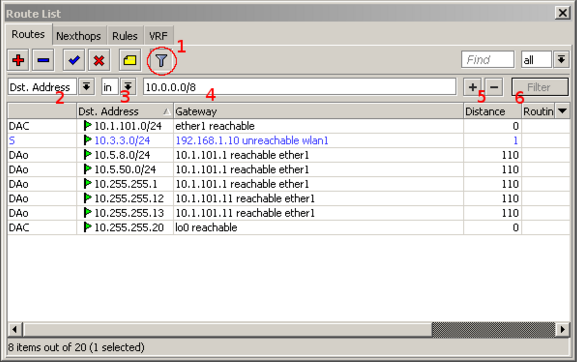Click the yellow Comment note icon
The image size is (577, 362).
coord(130,60)
